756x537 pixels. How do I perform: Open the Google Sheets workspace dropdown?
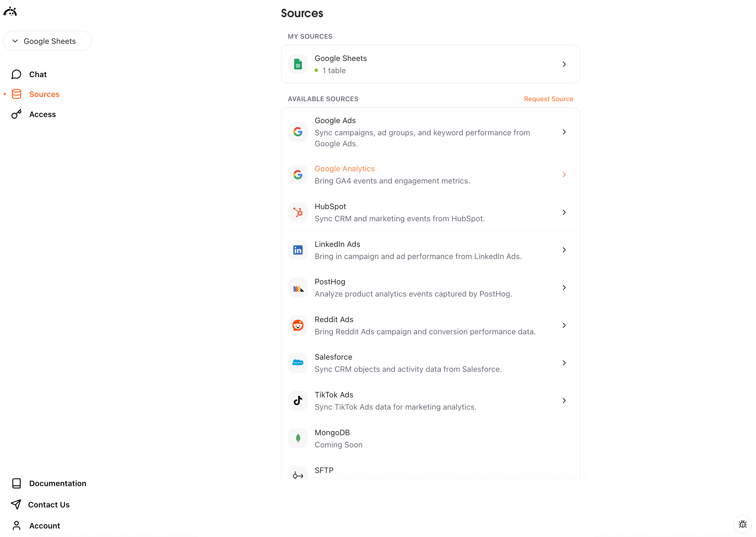pyautogui.click(x=48, y=41)
